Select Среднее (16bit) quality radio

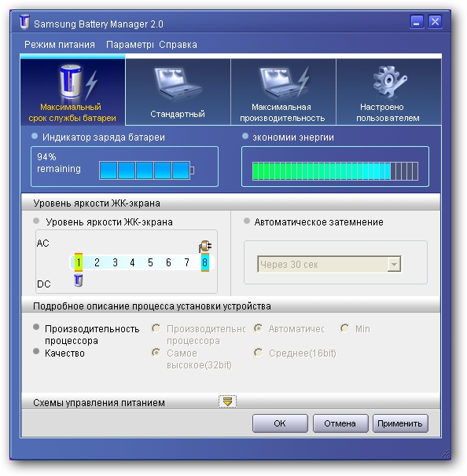(258, 353)
